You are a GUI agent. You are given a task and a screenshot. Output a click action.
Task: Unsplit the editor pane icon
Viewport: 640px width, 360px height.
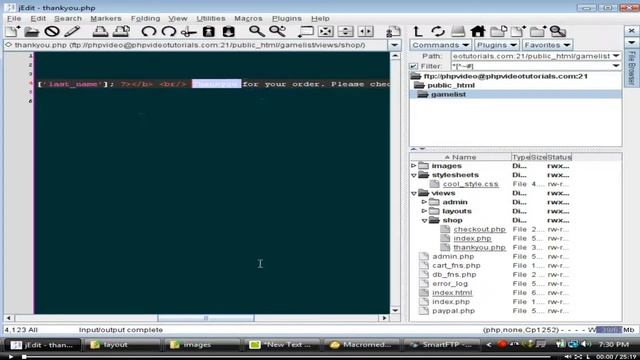coord(326,31)
